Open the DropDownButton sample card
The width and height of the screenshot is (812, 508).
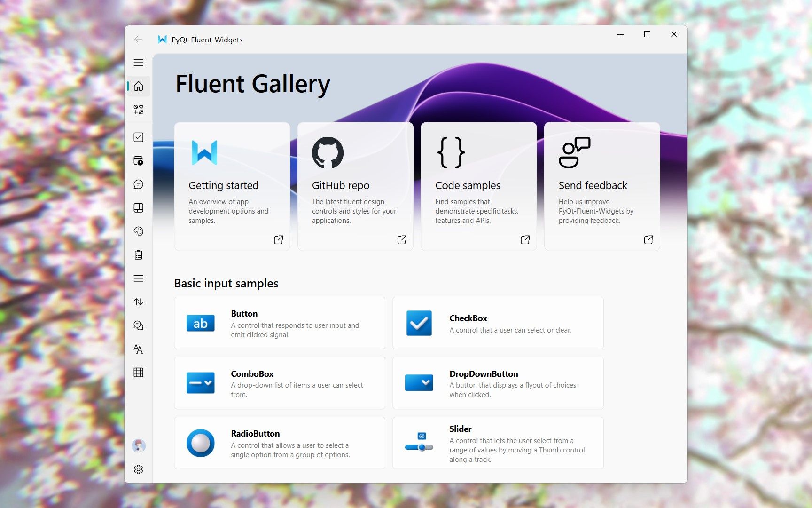tap(498, 383)
